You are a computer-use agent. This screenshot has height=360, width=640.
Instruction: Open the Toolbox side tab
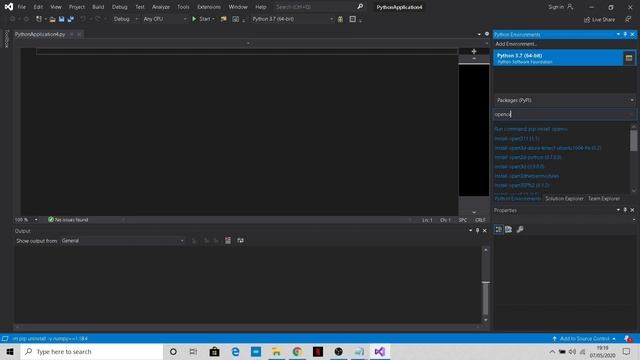[x=7, y=39]
